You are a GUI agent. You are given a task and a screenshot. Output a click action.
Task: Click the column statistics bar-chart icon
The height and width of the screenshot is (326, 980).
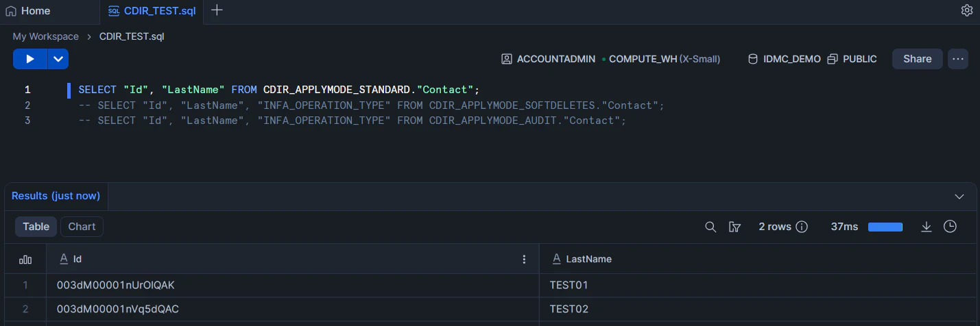pyautogui.click(x=25, y=259)
